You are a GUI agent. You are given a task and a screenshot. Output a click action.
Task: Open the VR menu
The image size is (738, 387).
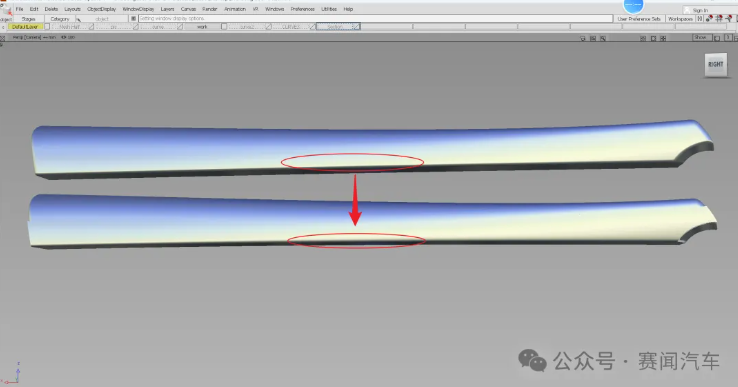[x=256, y=9]
